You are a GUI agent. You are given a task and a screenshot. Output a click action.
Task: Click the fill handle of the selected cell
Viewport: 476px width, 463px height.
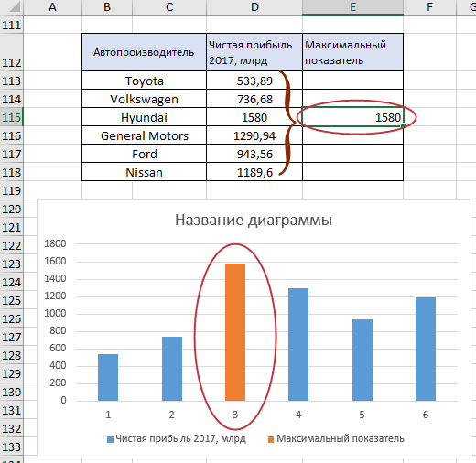click(403, 125)
